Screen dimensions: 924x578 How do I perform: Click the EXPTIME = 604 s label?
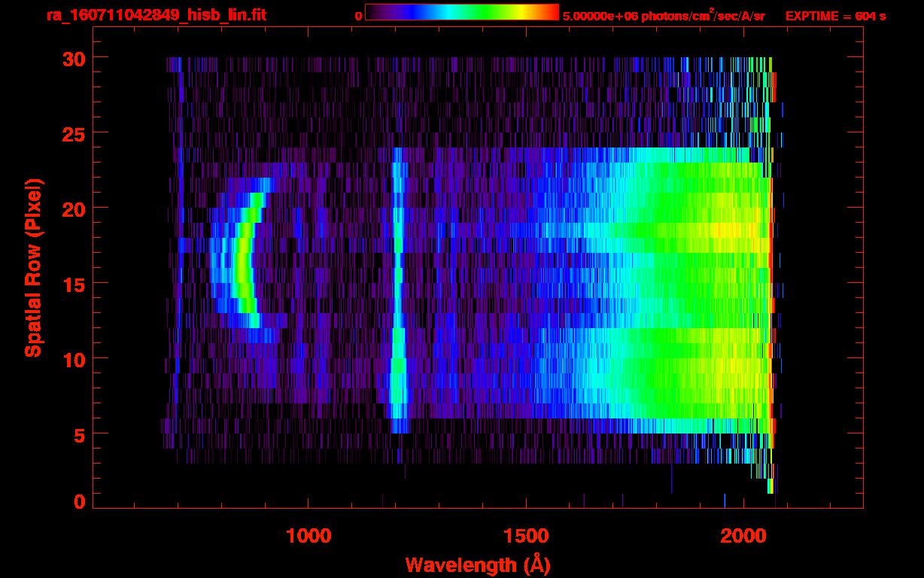tap(835, 16)
